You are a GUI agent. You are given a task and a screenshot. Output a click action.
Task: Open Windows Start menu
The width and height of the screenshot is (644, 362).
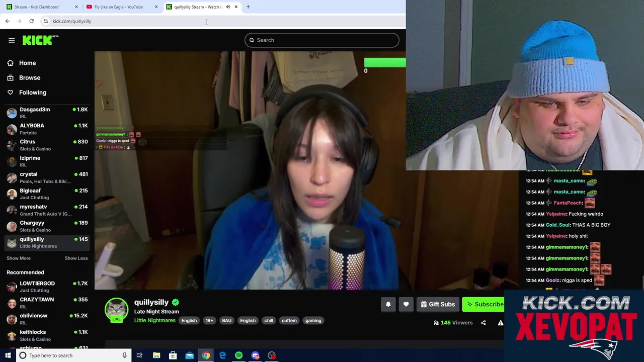[x=8, y=355]
